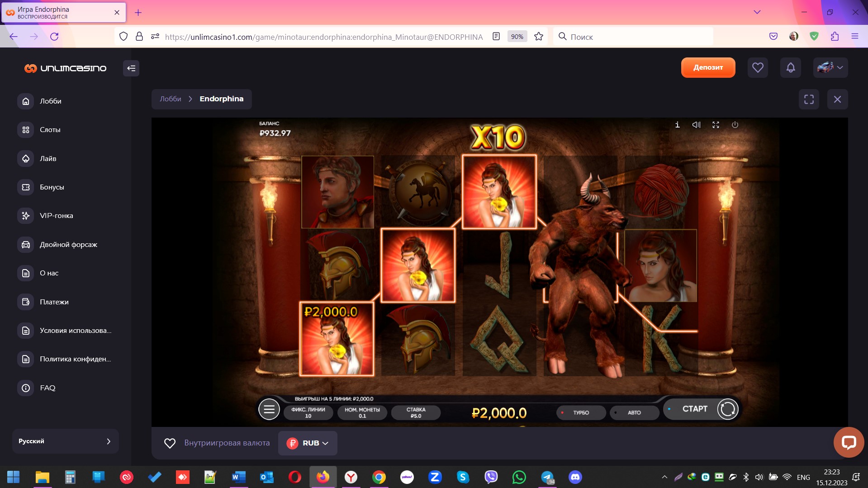
Task: Toggle АВТО spin mode
Action: [634, 412]
